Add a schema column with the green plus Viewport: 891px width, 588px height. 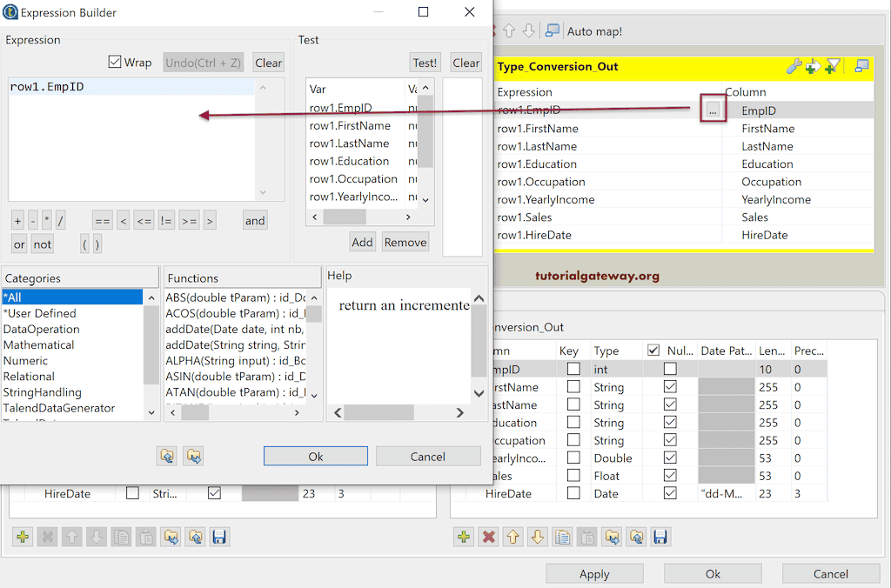tap(464, 537)
